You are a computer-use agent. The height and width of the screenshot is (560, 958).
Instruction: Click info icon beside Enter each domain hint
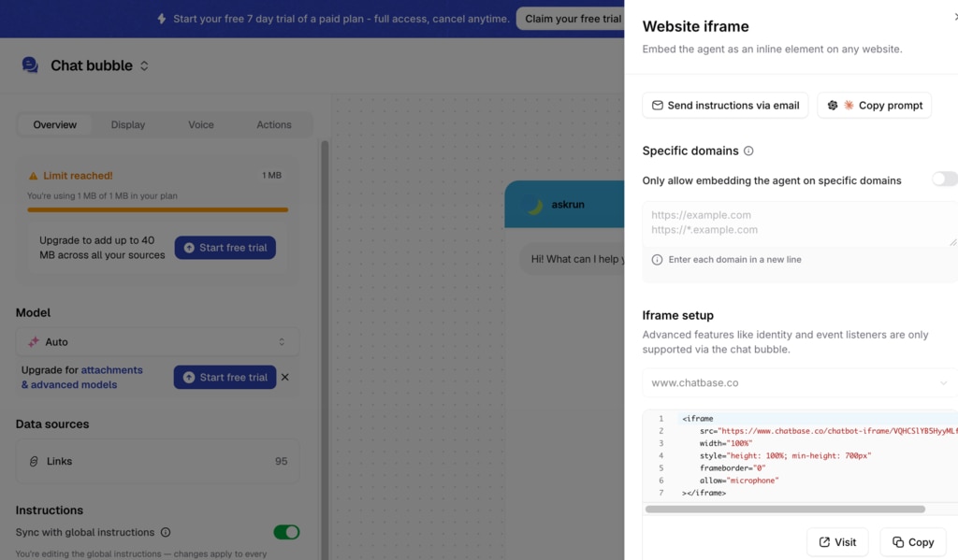[x=657, y=260]
